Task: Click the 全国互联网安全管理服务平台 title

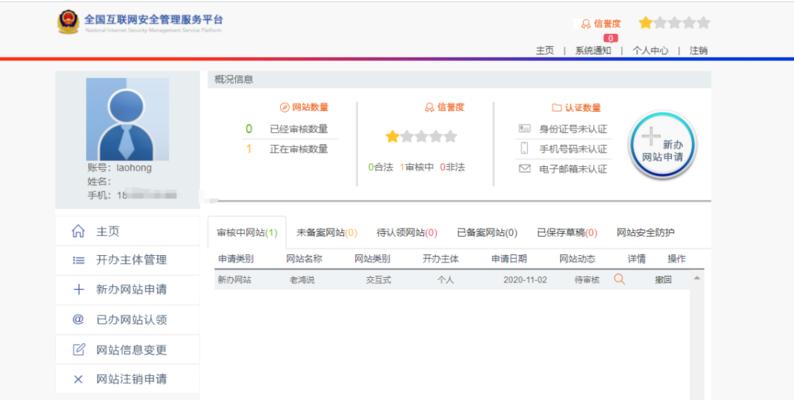Action: tap(153, 20)
